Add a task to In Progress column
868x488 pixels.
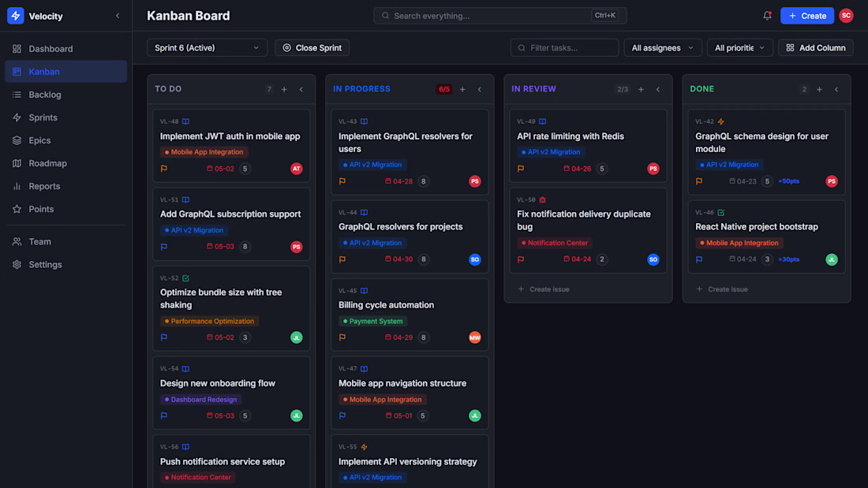point(462,89)
